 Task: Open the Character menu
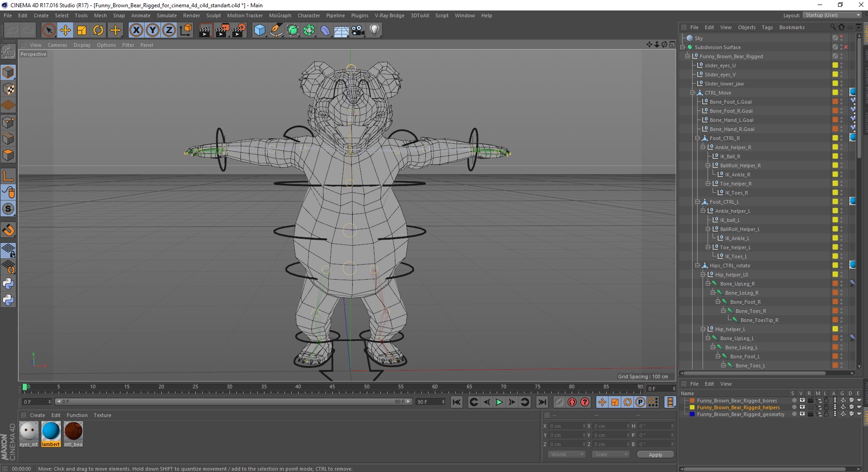(309, 15)
